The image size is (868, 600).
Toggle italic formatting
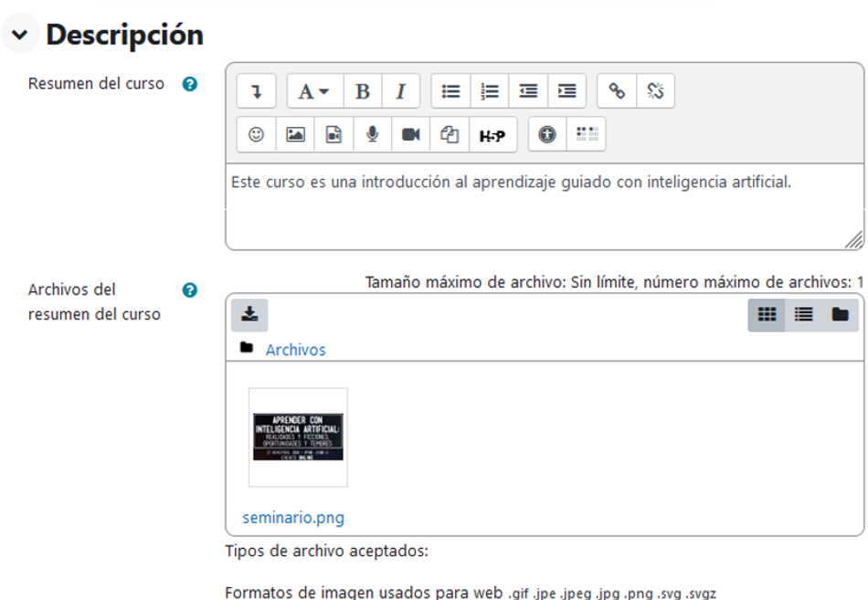400,91
